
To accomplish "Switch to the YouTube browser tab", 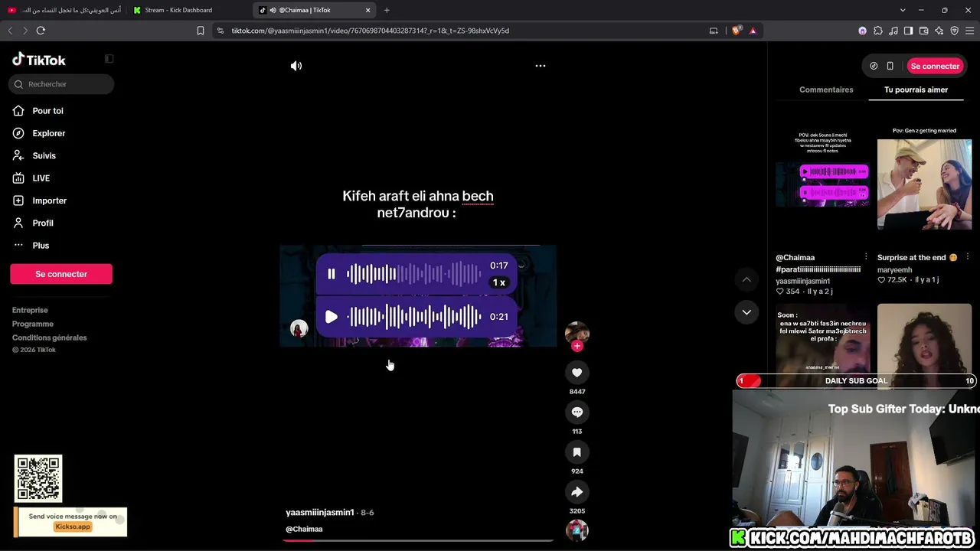I will pyautogui.click(x=64, y=10).
